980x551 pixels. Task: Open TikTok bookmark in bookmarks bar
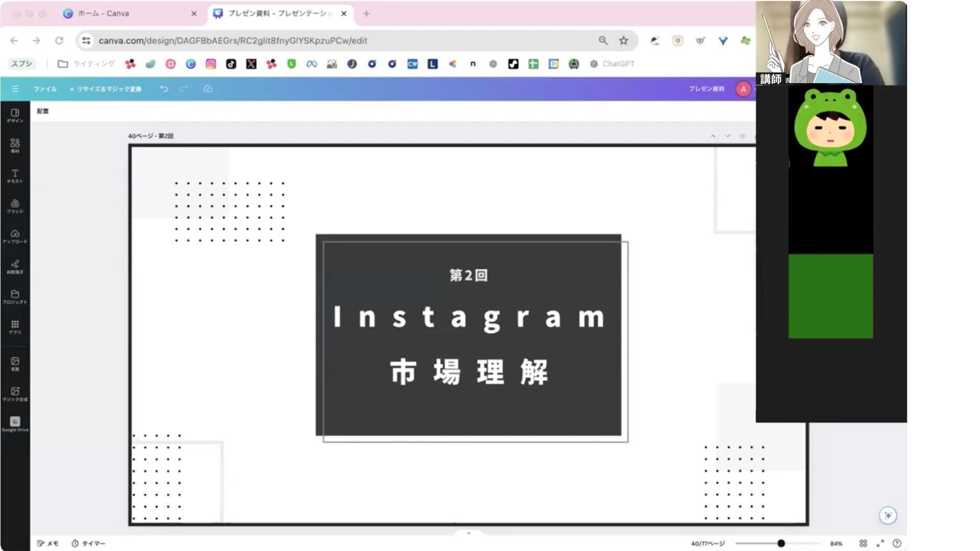point(231,64)
